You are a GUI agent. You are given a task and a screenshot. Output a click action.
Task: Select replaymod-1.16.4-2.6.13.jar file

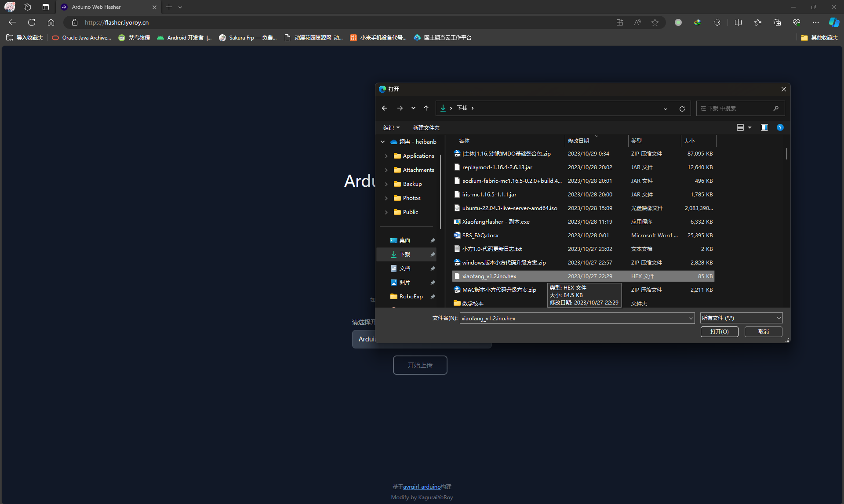(583, 167)
